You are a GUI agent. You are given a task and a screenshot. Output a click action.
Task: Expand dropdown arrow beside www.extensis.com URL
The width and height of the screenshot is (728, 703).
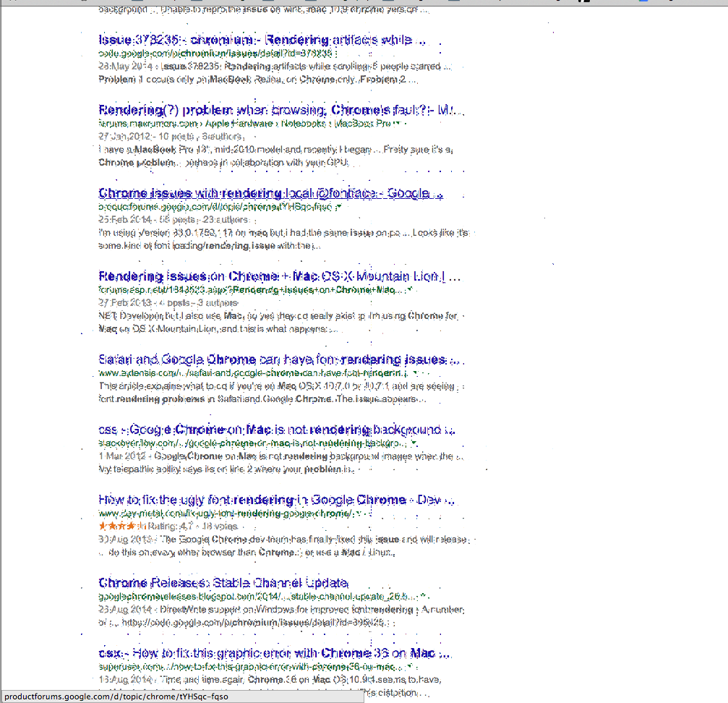coord(416,373)
